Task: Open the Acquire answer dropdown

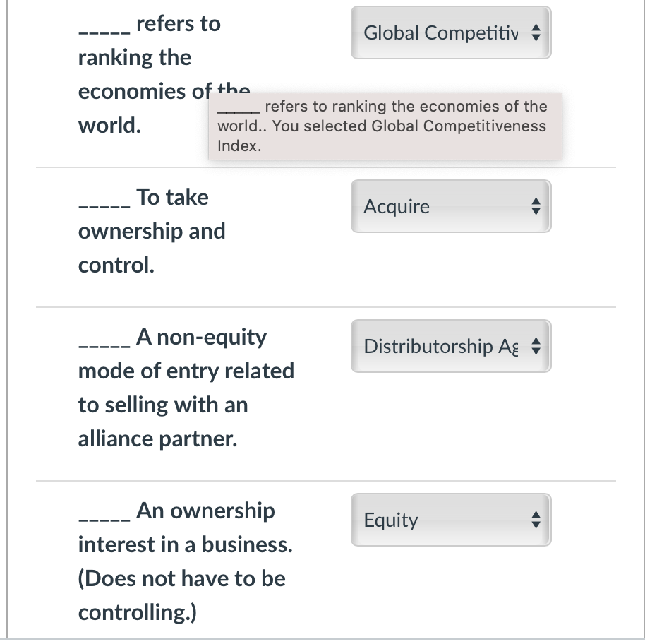Action: [x=451, y=206]
